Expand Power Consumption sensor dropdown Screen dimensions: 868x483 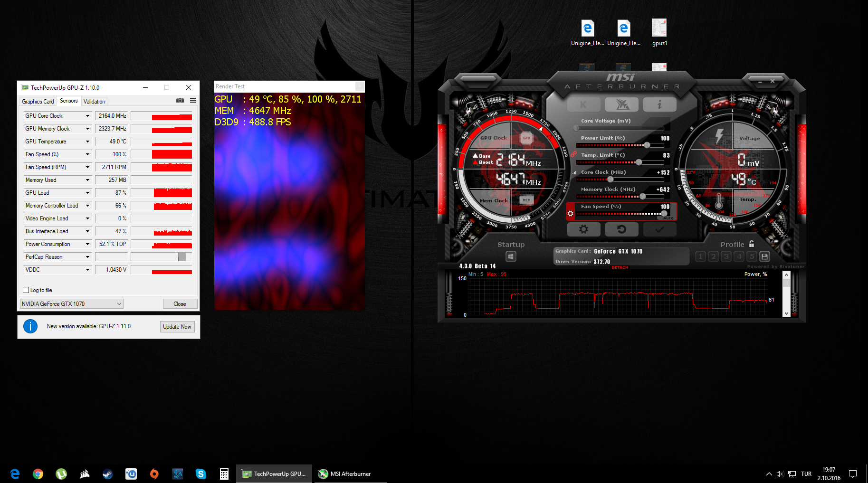87,244
